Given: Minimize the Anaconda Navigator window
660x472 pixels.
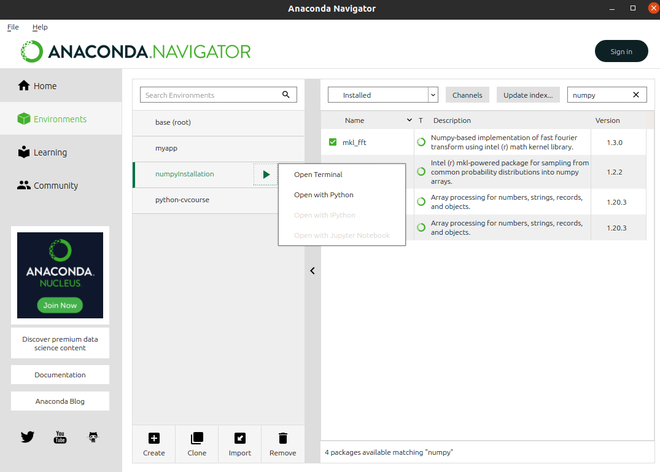Looking at the screenshot, I should click(x=612, y=8).
